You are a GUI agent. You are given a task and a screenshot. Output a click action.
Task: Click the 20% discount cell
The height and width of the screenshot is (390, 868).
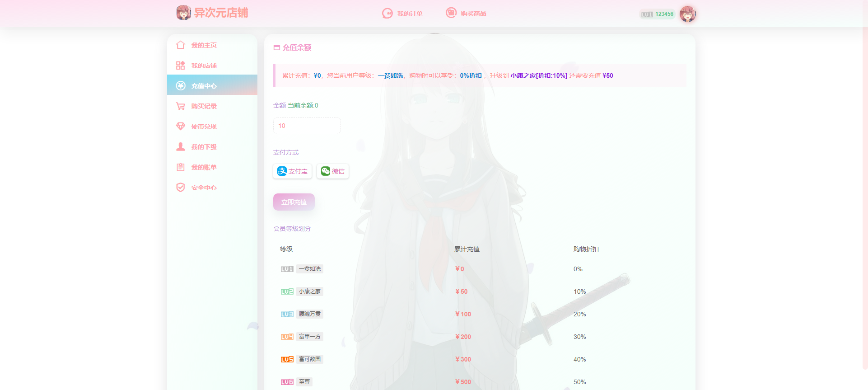pos(580,314)
